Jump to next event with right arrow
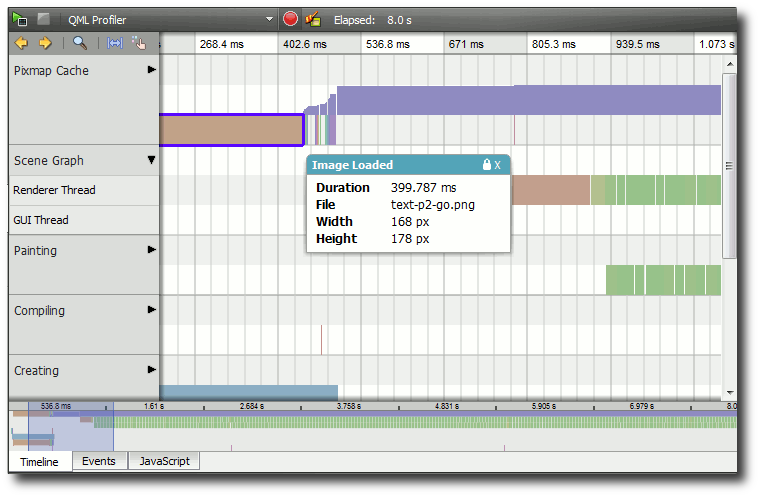The height and width of the screenshot is (497, 760). click(44, 43)
